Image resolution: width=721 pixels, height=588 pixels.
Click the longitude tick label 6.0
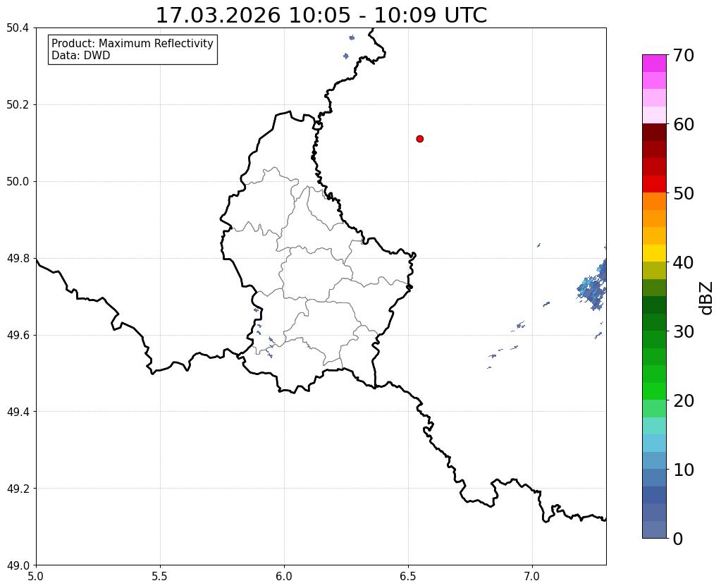[284, 577]
